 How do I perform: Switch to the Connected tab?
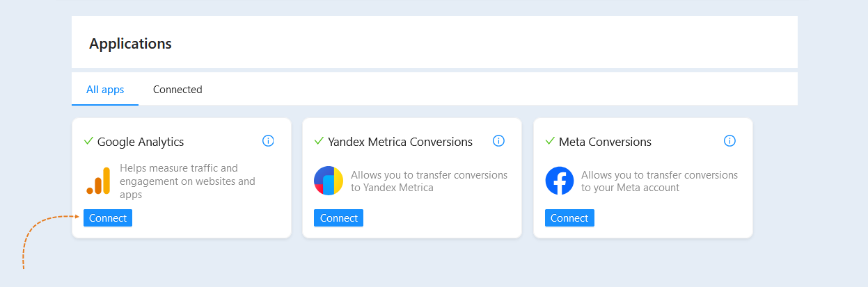(x=177, y=89)
